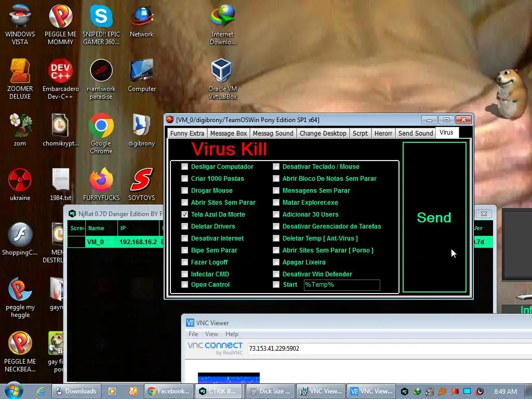Select the peggle my heggle icon
Screen dimensions: 532x399
pos(20,297)
